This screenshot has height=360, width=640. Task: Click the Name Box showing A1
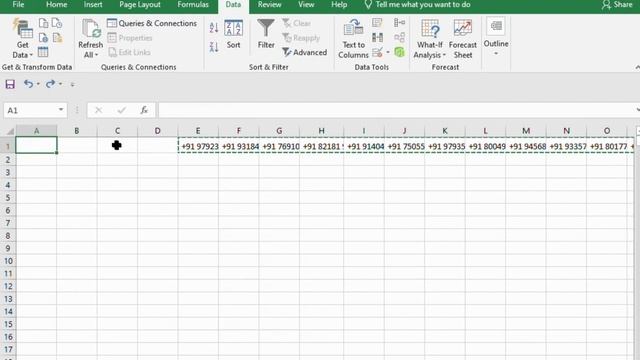coord(30,110)
